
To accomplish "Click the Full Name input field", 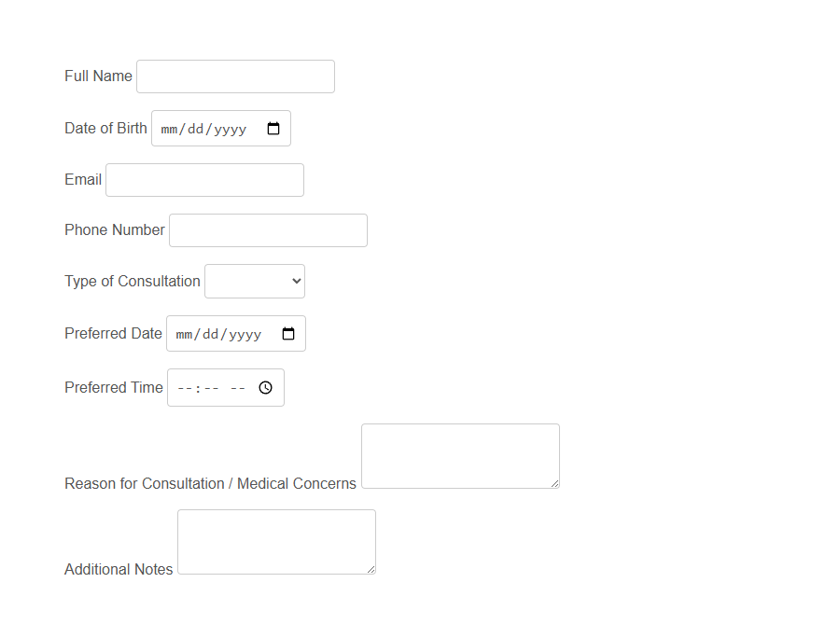I will click(x=234, y=76).
